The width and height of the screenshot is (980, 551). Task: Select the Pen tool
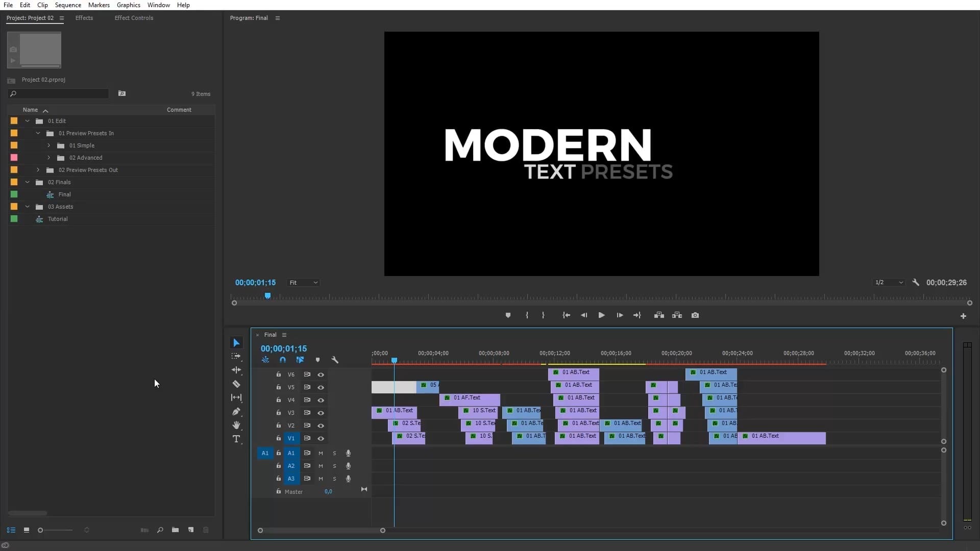236,411
